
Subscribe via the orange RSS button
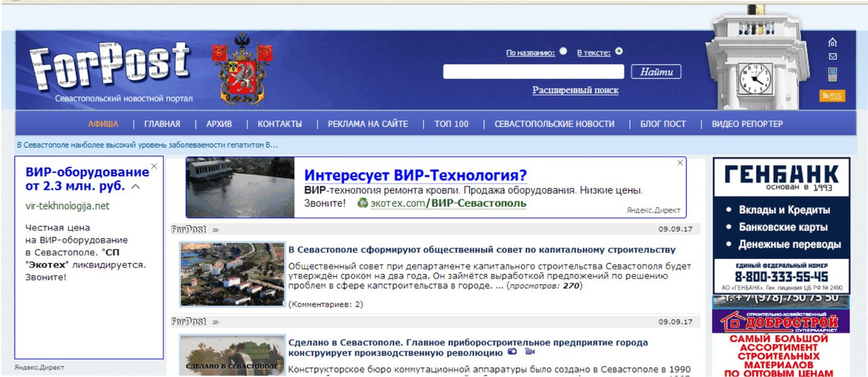click(832, 96)
